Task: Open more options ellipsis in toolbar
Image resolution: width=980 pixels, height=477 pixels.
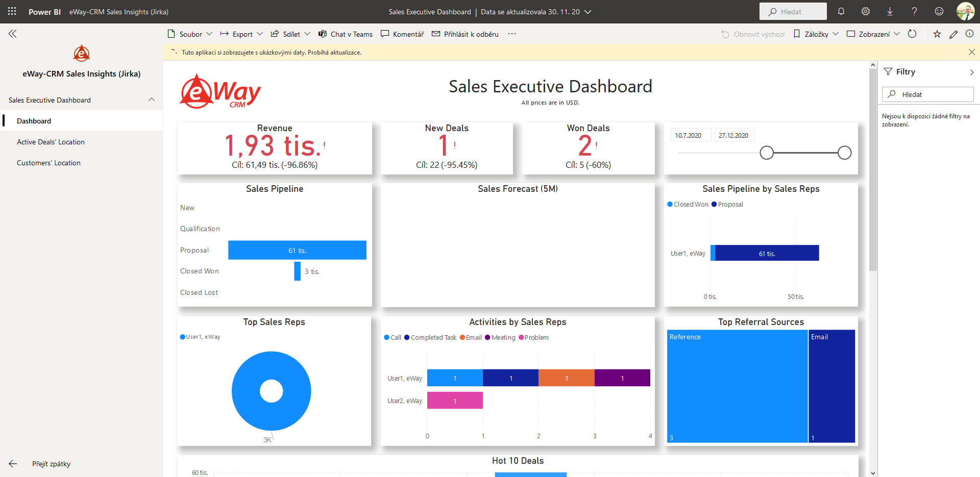Action: (512, 34)
